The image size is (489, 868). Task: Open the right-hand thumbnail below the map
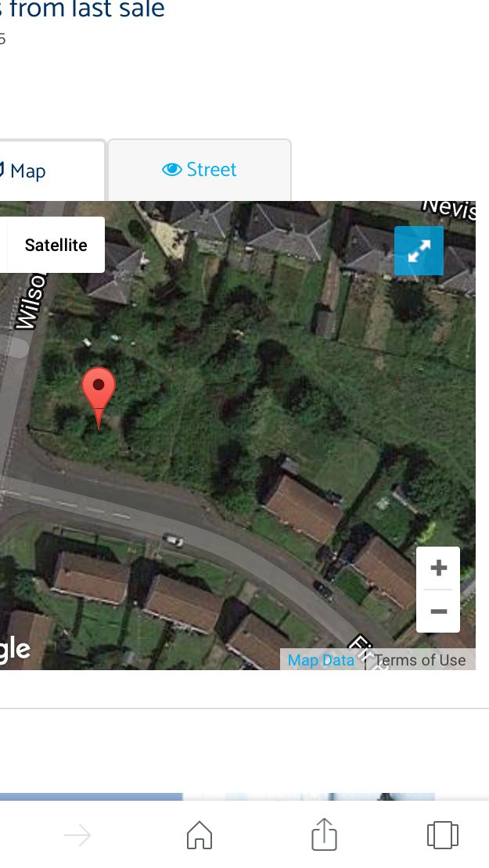click(330, 797)
